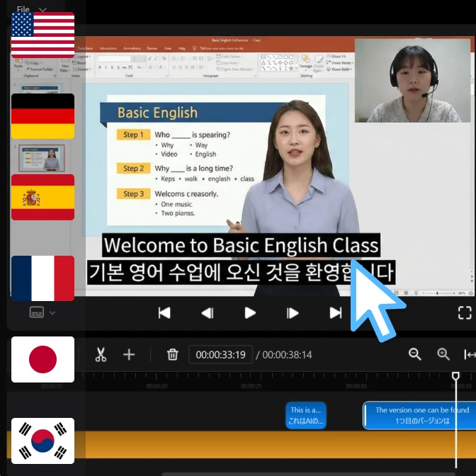Fit the timeline to window width
The height and width of the screenshot is (476, 476).
[470, 354]
